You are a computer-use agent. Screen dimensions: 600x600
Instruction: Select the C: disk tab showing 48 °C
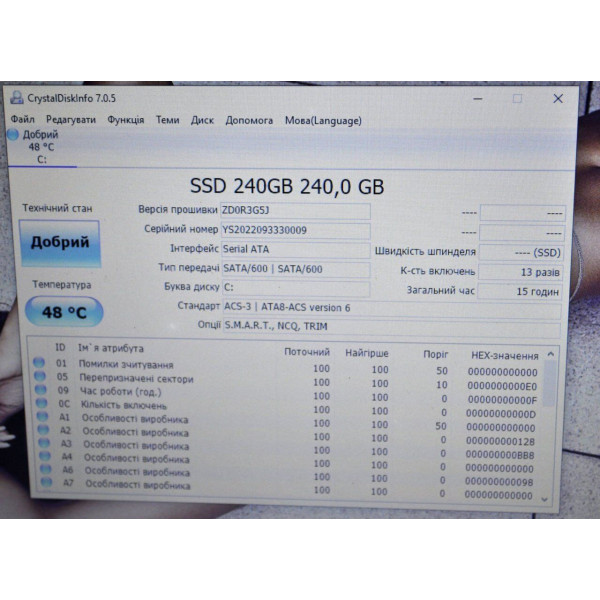coord(42,147)
